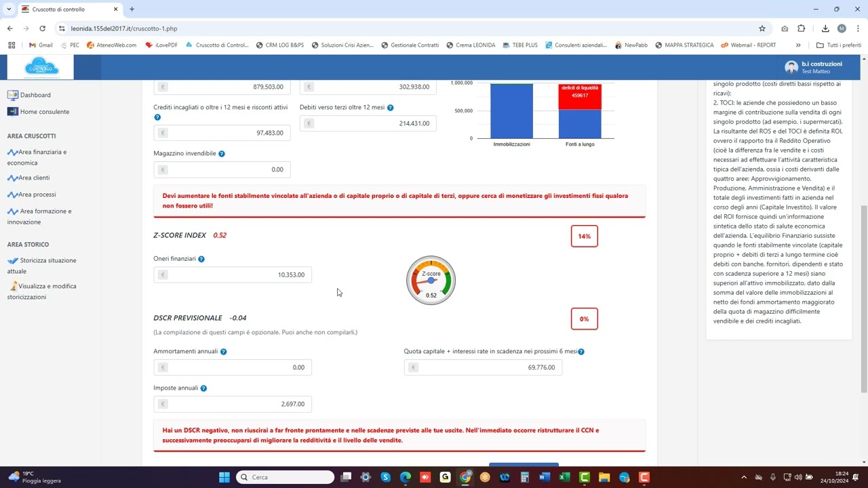The image size is (868, 488).
Task: Open the Dashboard sidebar item
Action: pos(35,95)
